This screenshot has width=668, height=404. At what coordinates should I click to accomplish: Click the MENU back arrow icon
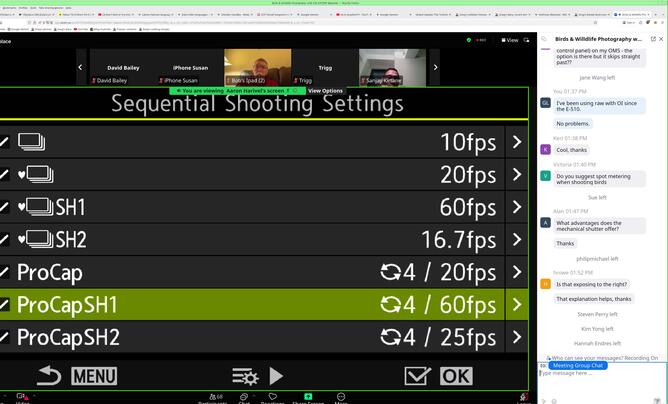tap(50, 376)
